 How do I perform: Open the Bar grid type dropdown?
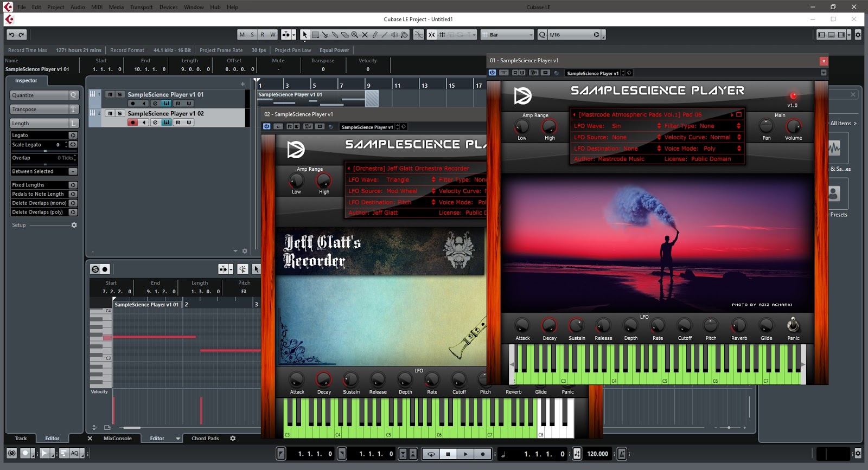point(508,35)
